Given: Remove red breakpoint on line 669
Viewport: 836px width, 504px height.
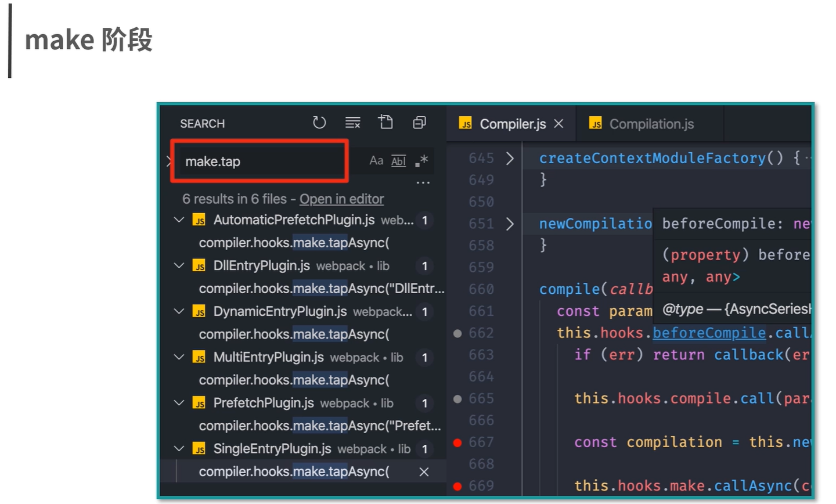Looking at the screenshot, I should point(457,486).
